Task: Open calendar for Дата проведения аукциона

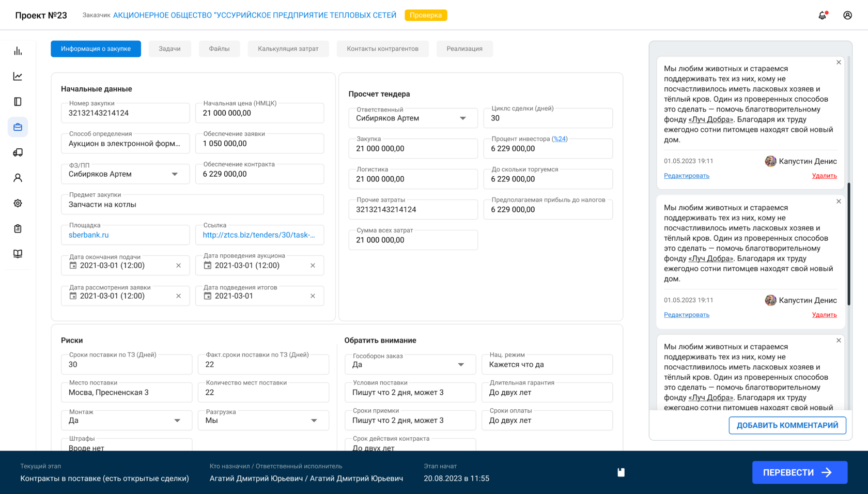Action: (207, 266)
